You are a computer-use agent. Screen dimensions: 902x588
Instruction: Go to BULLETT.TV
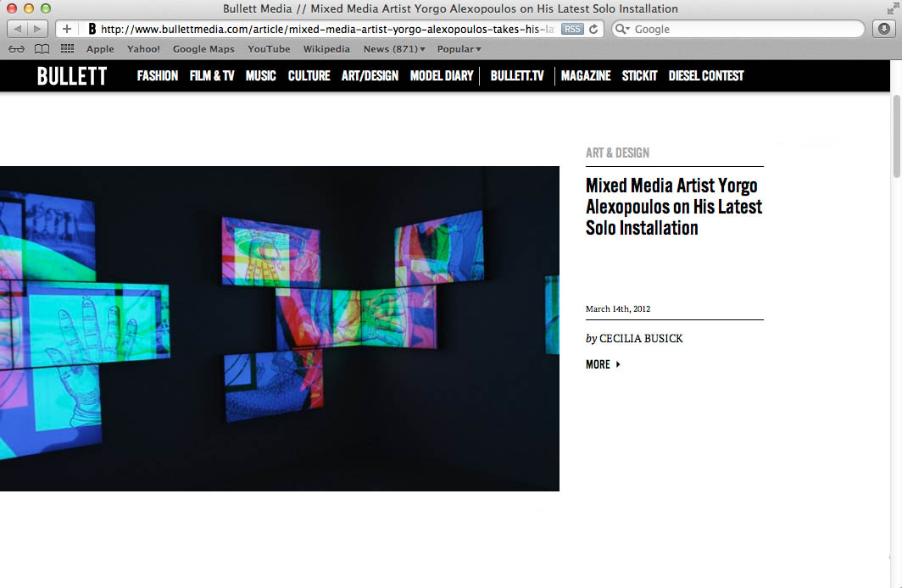[x=516, y=76]
